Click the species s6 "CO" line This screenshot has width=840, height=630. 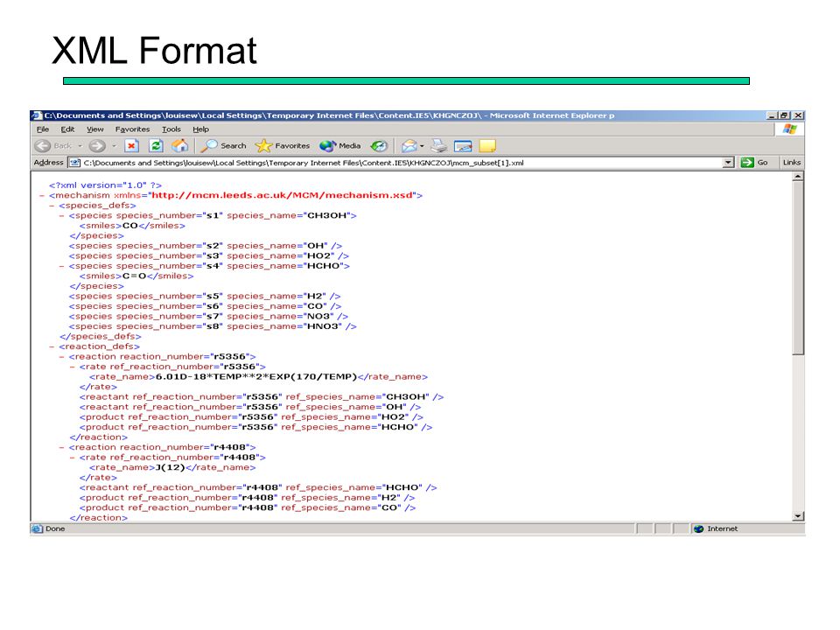(205, 306)
